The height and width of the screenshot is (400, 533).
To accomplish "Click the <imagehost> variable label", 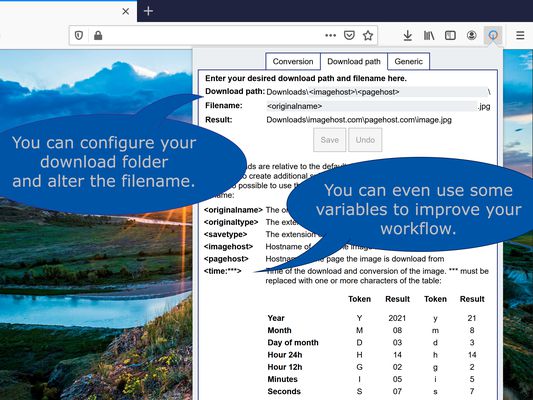I will 228,247.
